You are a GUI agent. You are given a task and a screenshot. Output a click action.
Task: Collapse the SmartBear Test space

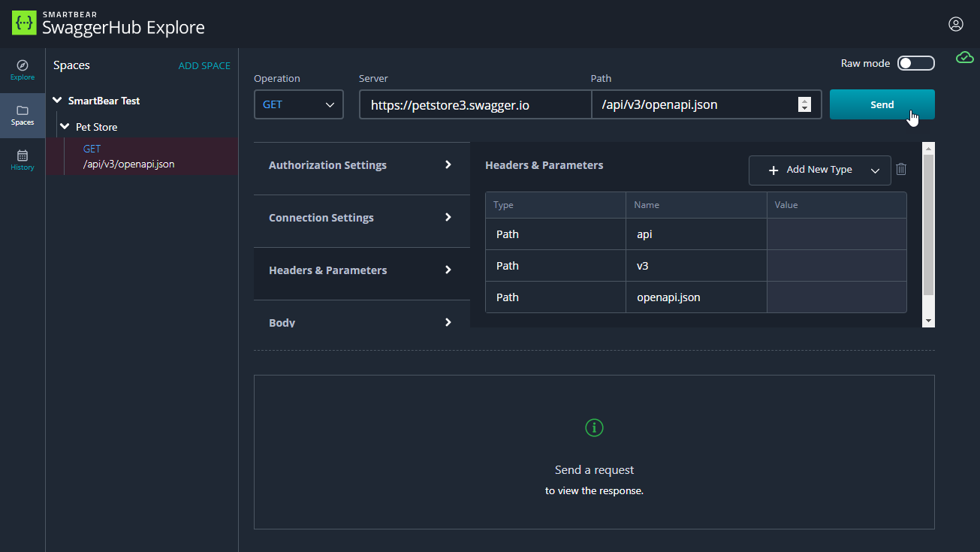point(58,101)
